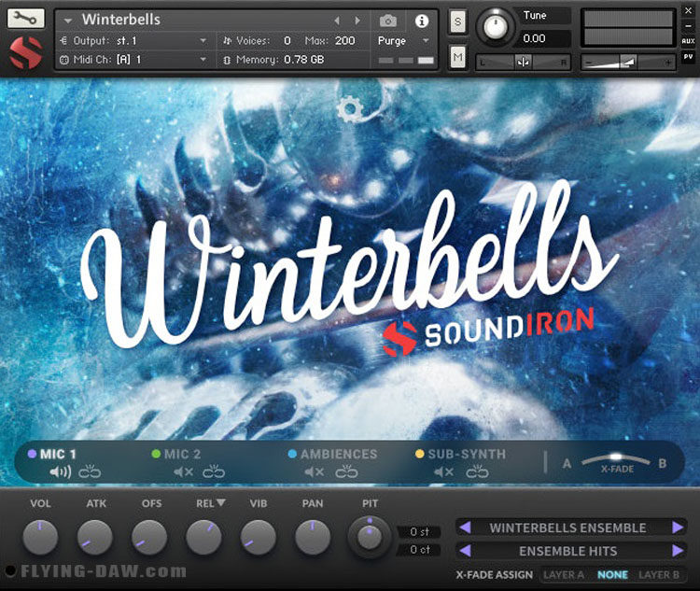This screenshot has width=700, height=591.
Task: Click the A to B X-FADE slider
Action: click(x=616, y=459)
